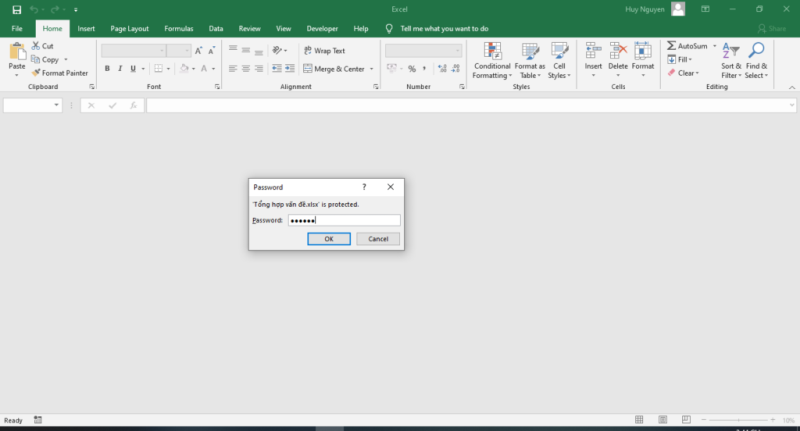Click the Comma Style icon
The image size is (800, 431).
(x=424, y=68)
